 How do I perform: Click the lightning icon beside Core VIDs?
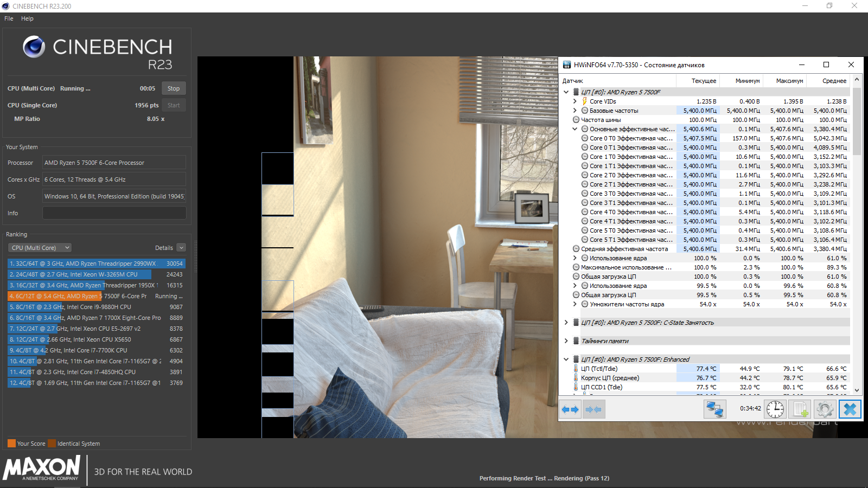585,101
